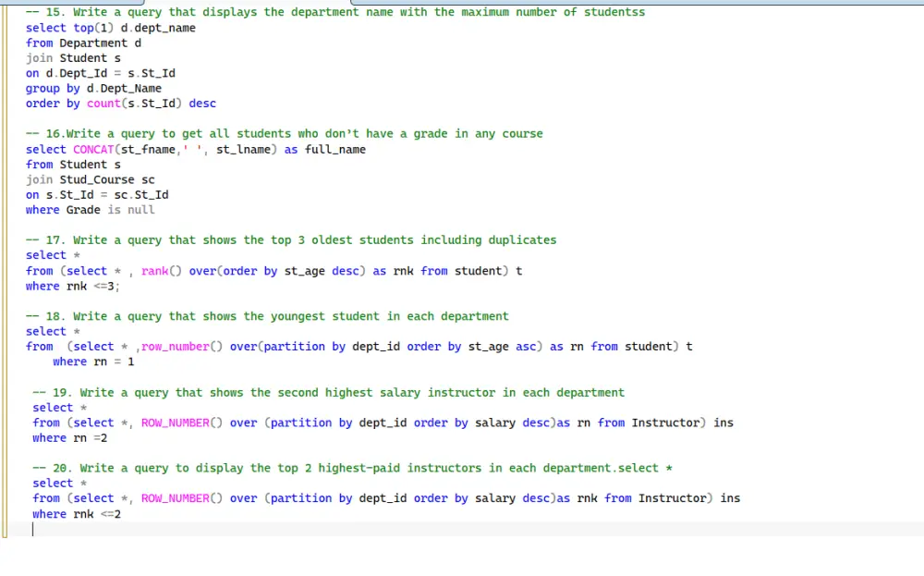
Task: Click 'ROW_NUMBER' in the query 20 subquery
Action: tap(175, 498)
